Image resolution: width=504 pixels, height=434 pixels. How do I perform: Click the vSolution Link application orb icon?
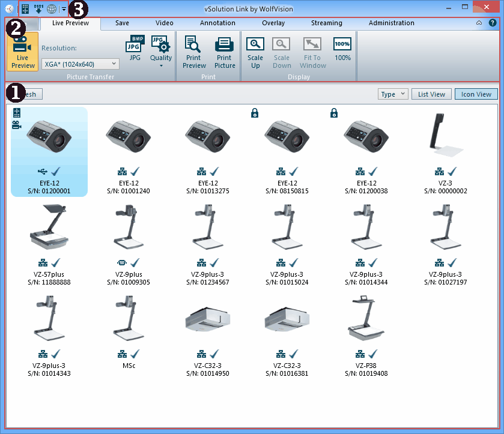click(10, 8)
